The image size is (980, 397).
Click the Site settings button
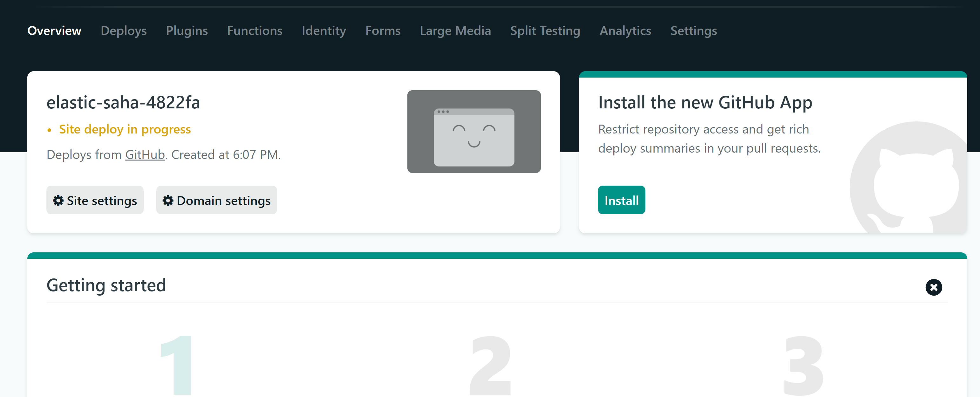pyautogui.click(x=95, y=200)
